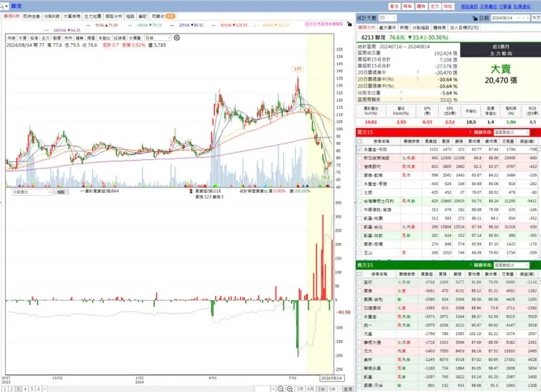Click the 近1個月 主力動向 header box

(x=501, y=50)
